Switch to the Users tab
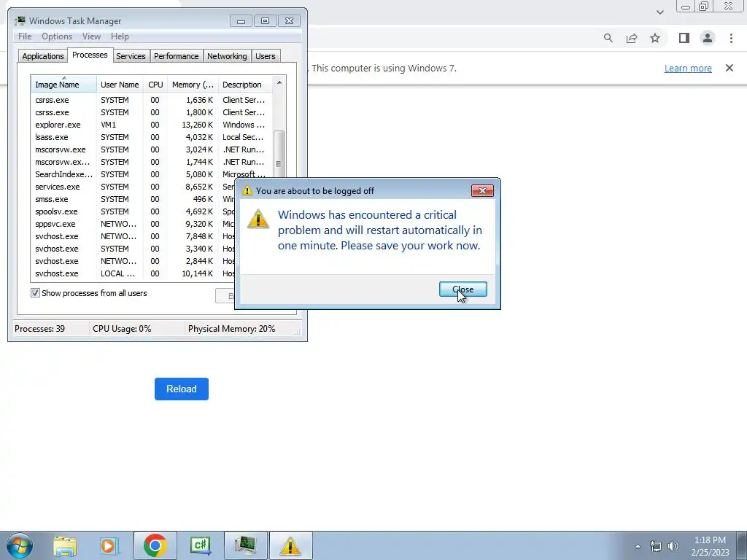This screenshot has width=747, height=560. (x=266, y=56)
